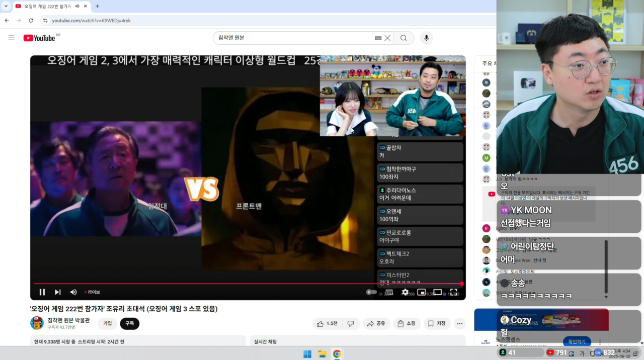
Task: Click the Chrome icon in the taskbar
Action: (337, 354)
